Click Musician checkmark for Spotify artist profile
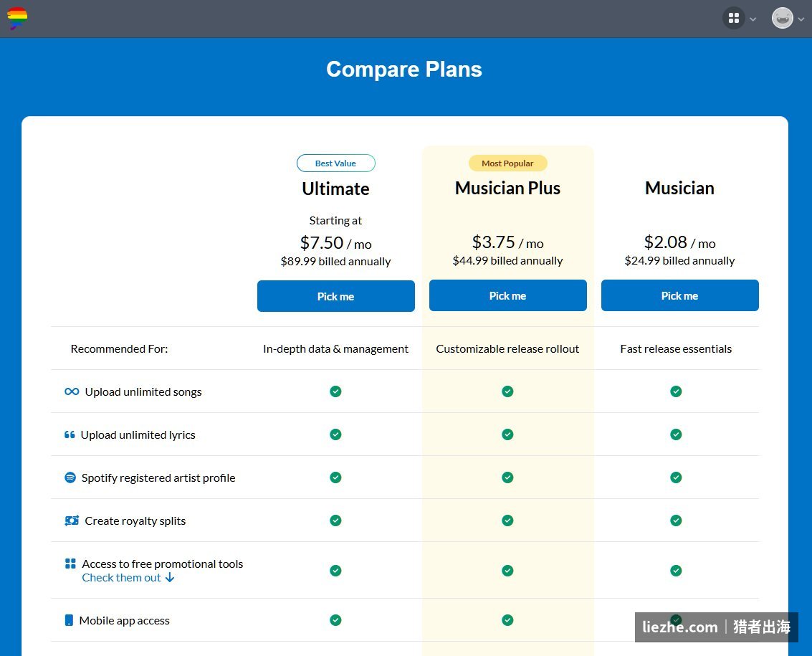 pos(676,477)
